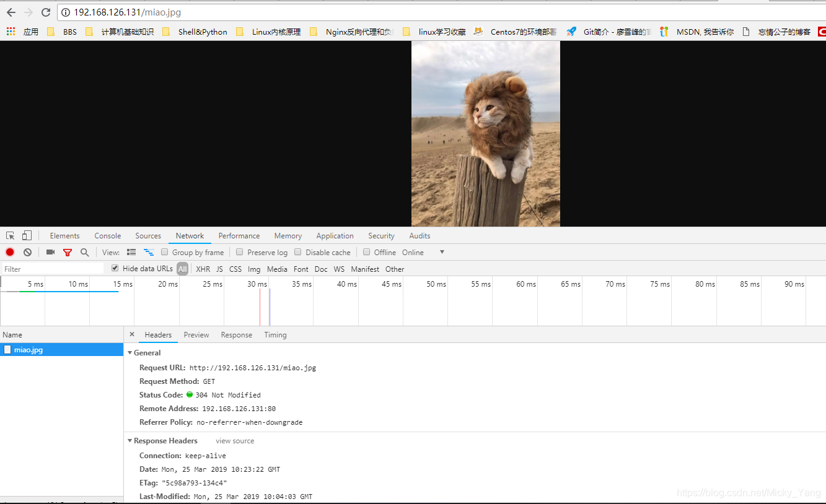Uncheck Hide data URLs checkbox

coord(115,268)
